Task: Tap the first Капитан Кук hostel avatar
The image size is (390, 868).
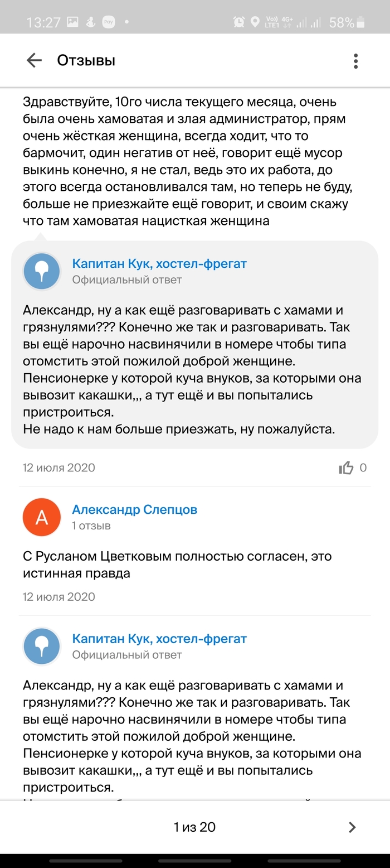Action: pyautogui.click(x=42, y=271)
